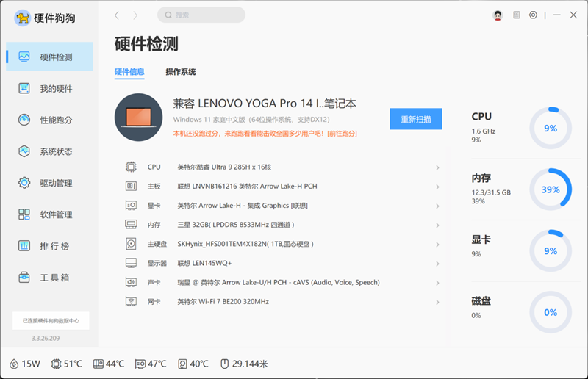Click the 主硬盘 disk row icon
Viewport: 588px width, 379px height.
click(131, 244)
